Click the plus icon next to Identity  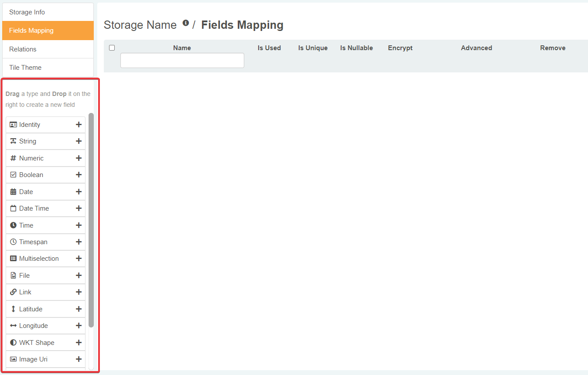coord(79,125)
